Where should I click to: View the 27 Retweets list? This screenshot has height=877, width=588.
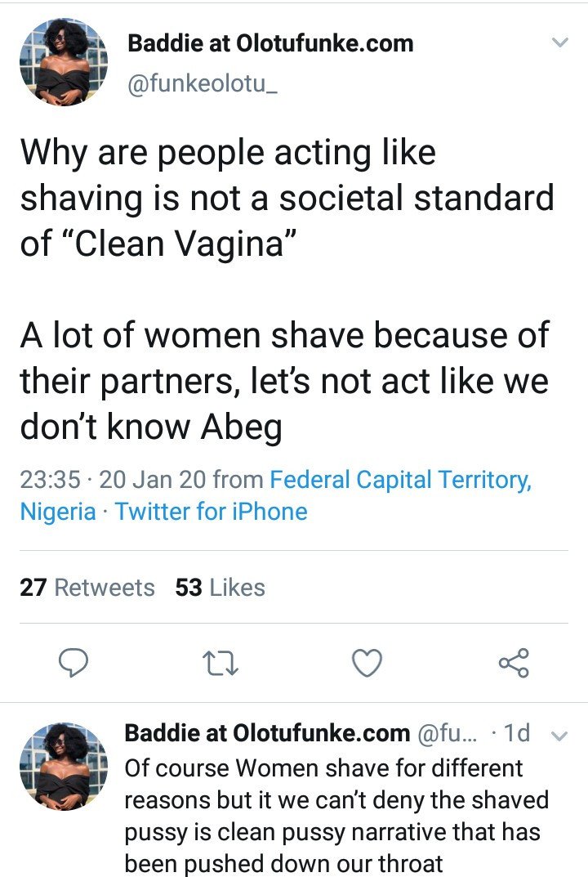tap(87, 588)
